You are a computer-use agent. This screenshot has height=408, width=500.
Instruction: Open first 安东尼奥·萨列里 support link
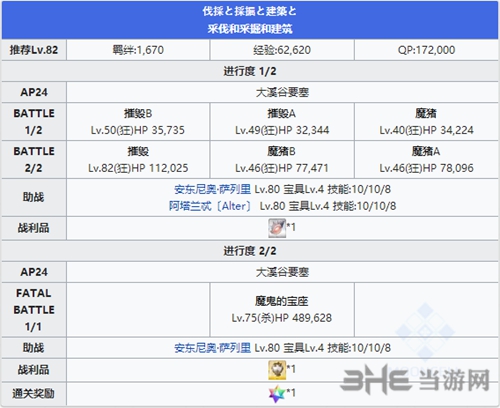coord(212,189)
